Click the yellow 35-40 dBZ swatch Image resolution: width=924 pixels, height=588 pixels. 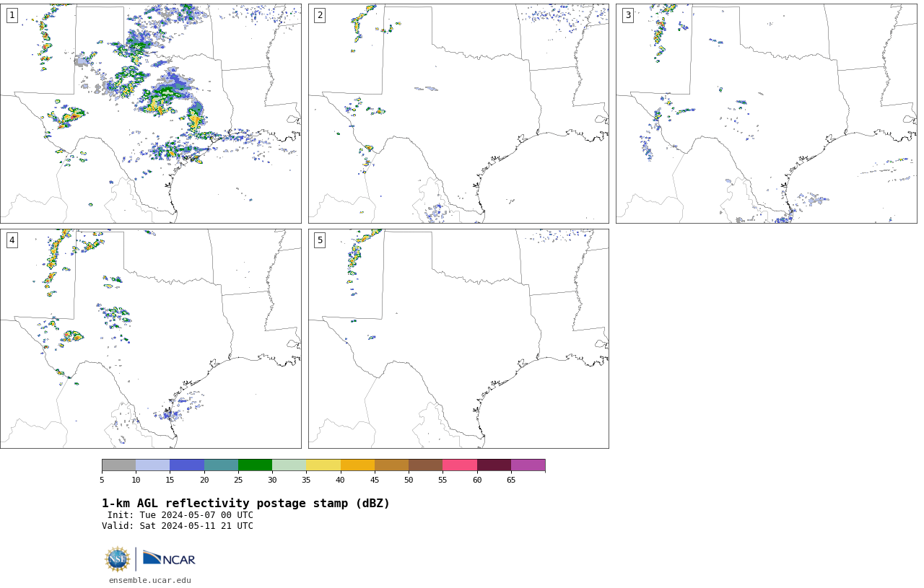point(323,465)
